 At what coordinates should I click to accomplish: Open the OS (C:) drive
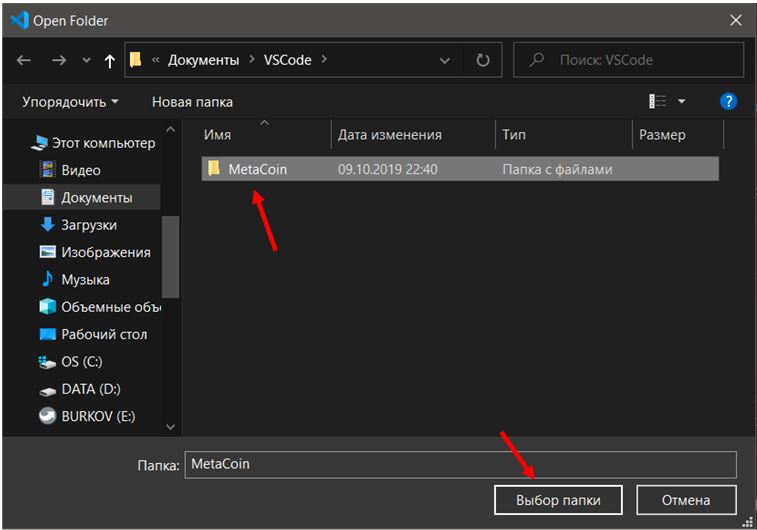[x=81, y=362]
